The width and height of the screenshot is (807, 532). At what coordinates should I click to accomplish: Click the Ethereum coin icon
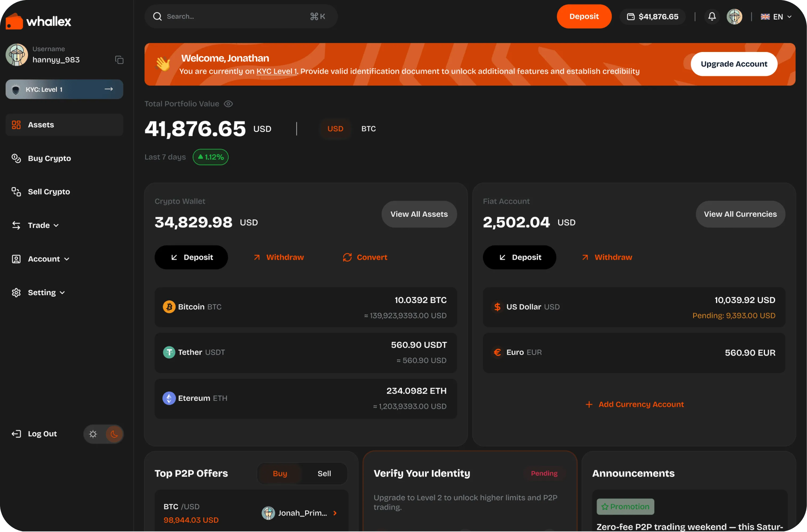(169, 398)
